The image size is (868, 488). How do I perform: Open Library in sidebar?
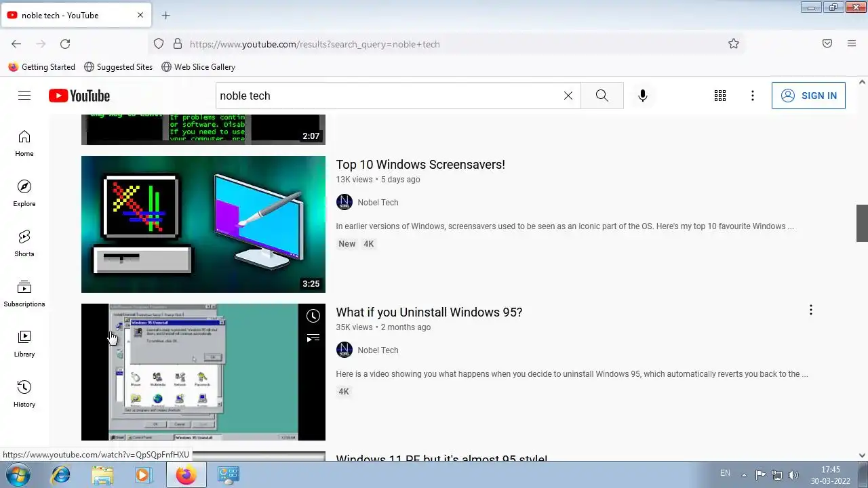coord(24,344)
